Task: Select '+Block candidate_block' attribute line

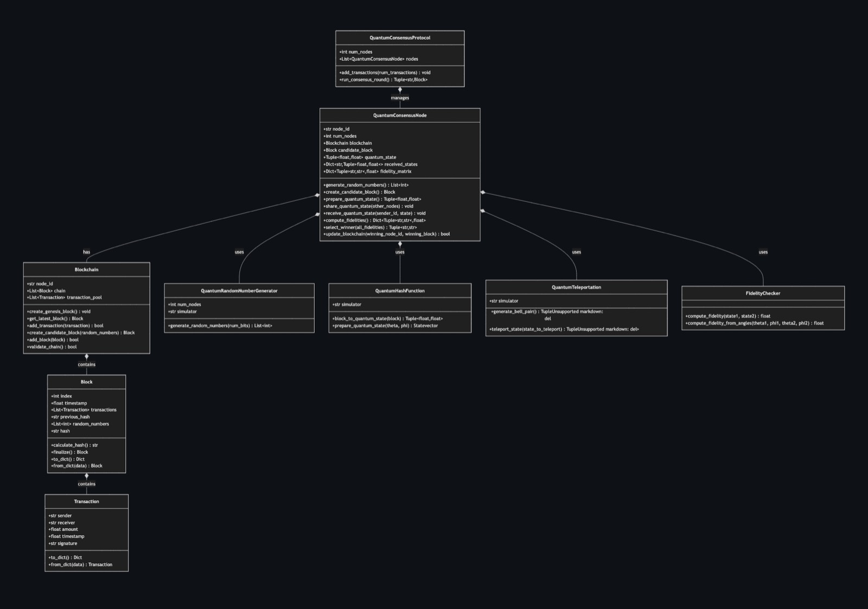Action: (x=348, y=150)
